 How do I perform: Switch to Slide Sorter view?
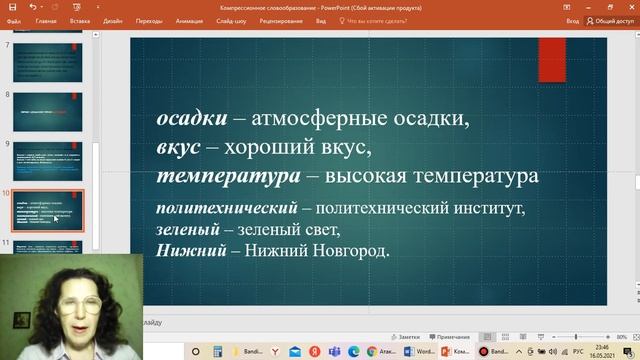point(505,337)
